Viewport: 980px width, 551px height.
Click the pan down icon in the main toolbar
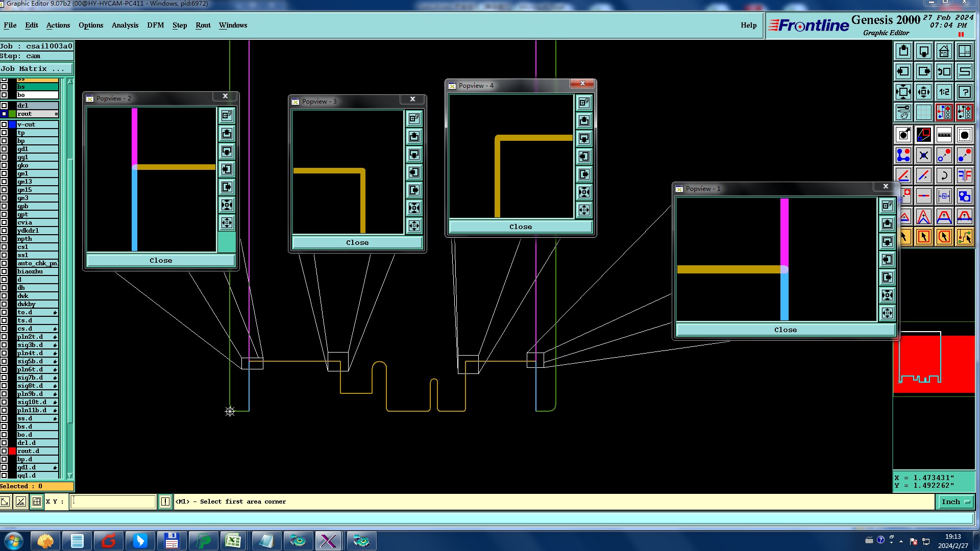[924, 51]
